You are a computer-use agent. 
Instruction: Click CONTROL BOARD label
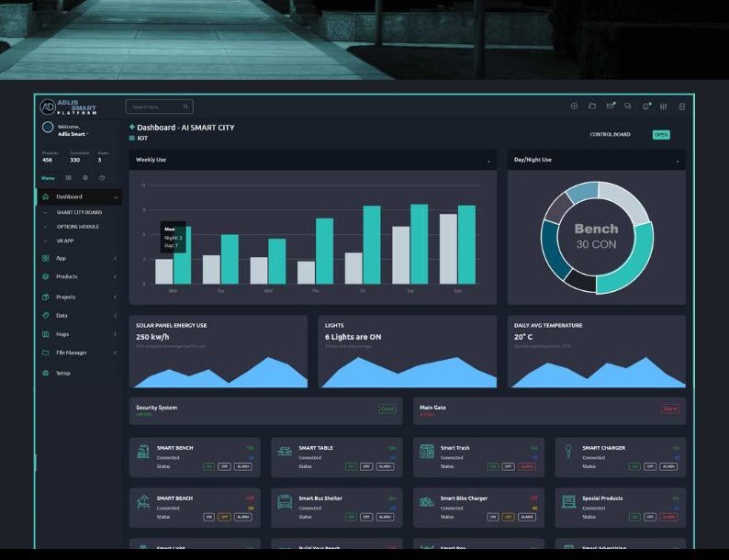tap(610, 134)
